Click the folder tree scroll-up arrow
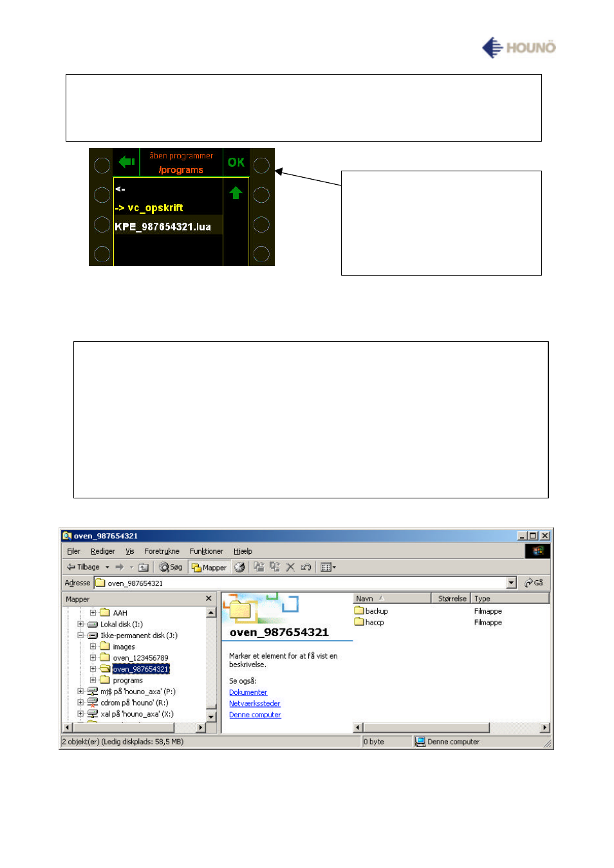This screenshot has width=614, height=868. click(x=211, y=612)
